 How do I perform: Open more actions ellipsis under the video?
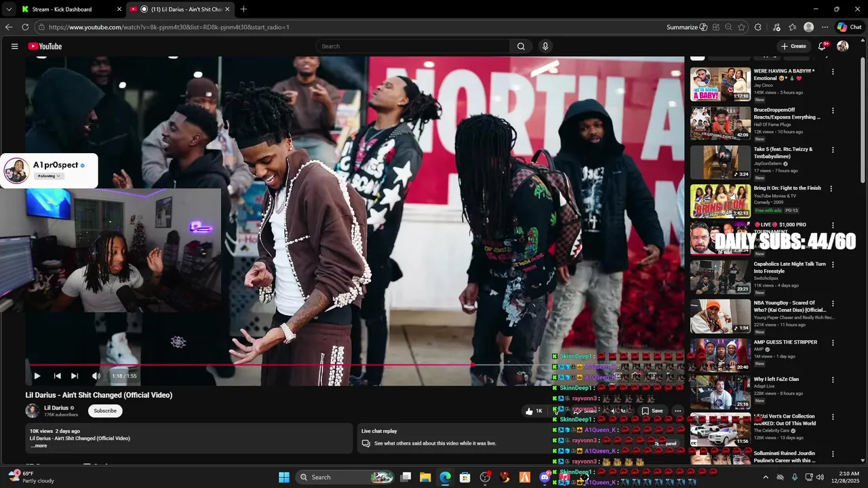(677, 411)
